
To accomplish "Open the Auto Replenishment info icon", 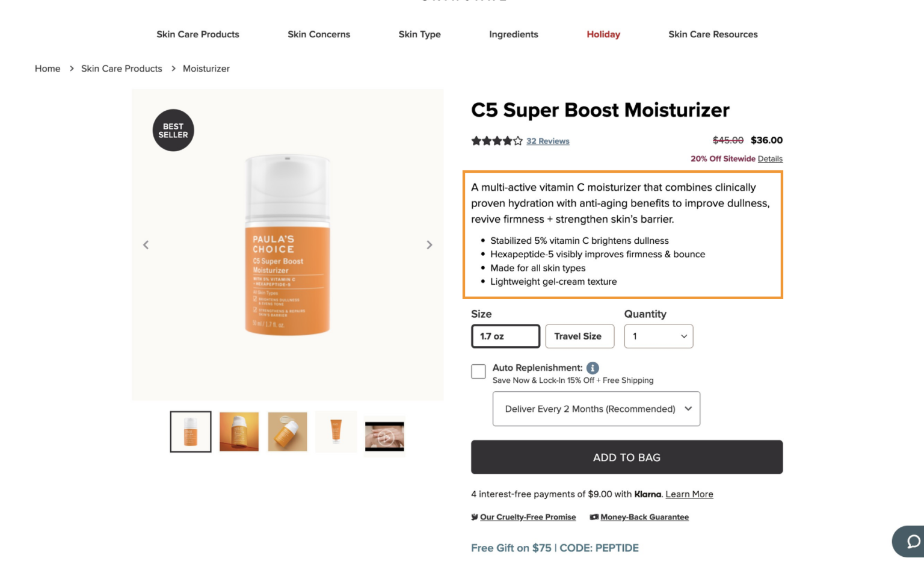I will pyautogui.click(x=593, y=368).
